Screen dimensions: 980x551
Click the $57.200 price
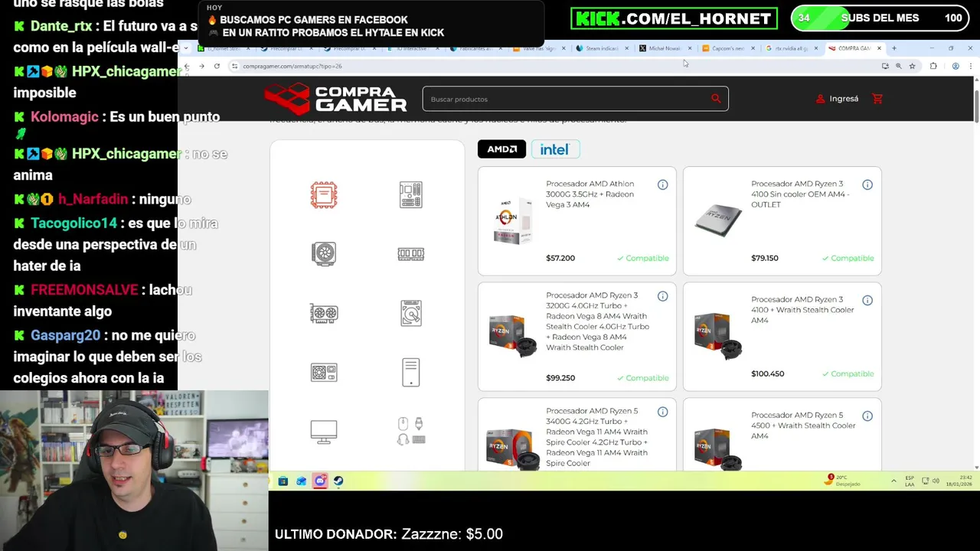tap(560, 258)
